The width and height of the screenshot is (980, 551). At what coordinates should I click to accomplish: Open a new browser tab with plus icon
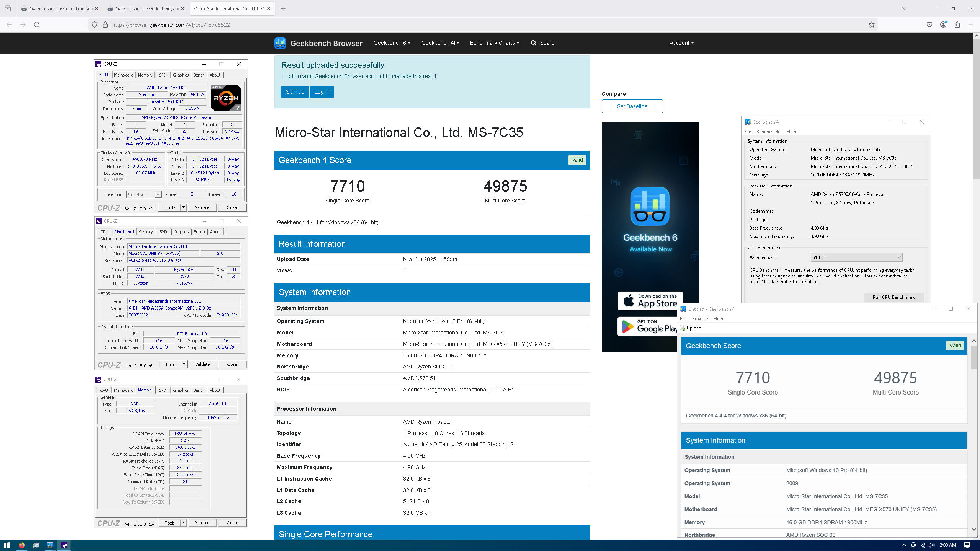click(x=283, y=8)
